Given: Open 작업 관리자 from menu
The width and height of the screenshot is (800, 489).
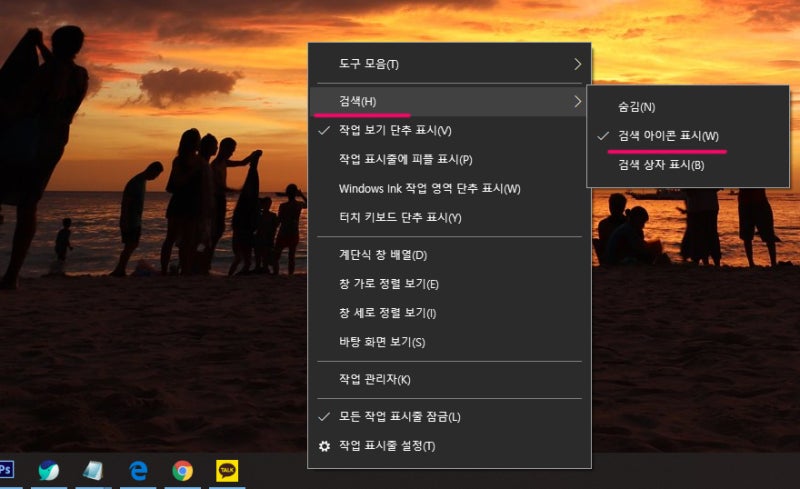Looking at the screenshot, I should click(449, 380).
